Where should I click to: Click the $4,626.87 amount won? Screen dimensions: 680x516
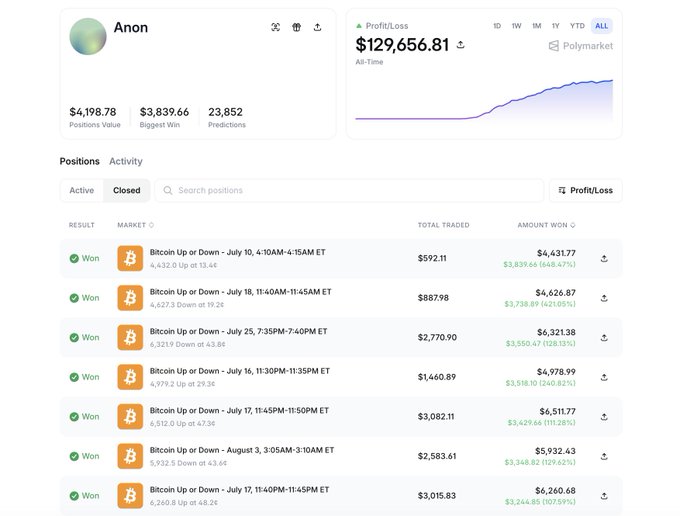556,293
